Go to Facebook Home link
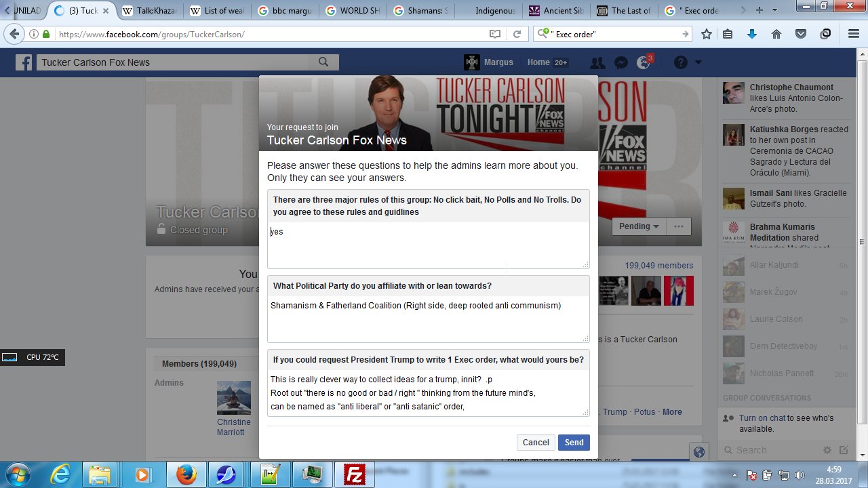868x488 pixels. [538, 62]
